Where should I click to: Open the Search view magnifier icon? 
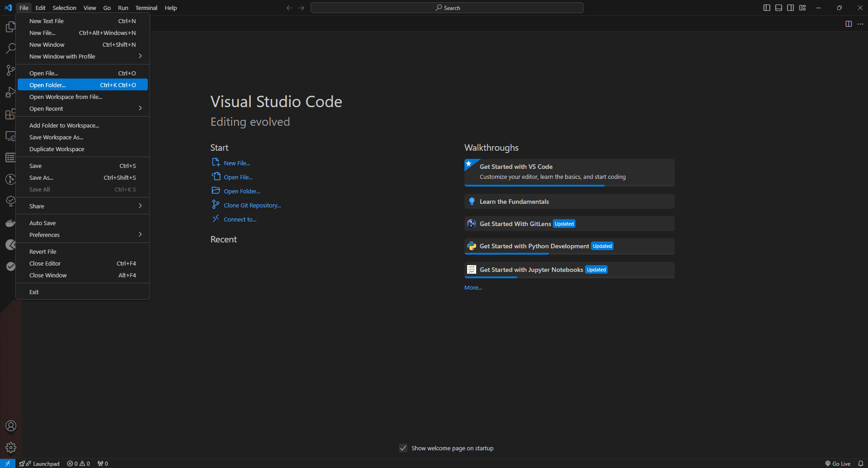coord(10,49)
